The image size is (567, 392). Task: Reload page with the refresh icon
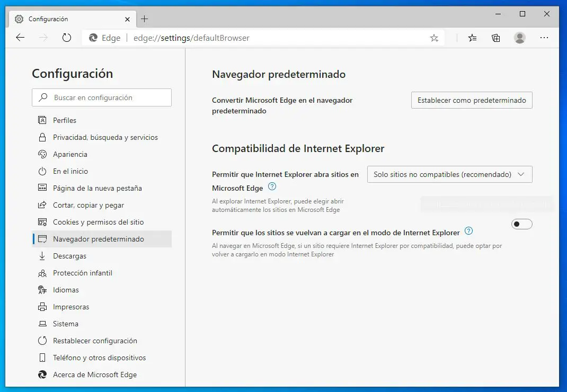point(67,38)
